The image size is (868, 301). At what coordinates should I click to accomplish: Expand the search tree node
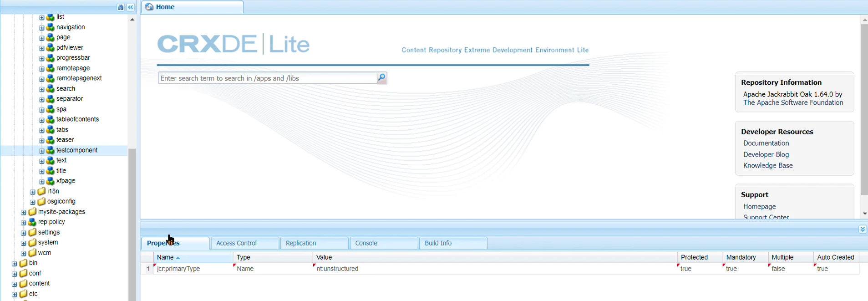point(41,89)
